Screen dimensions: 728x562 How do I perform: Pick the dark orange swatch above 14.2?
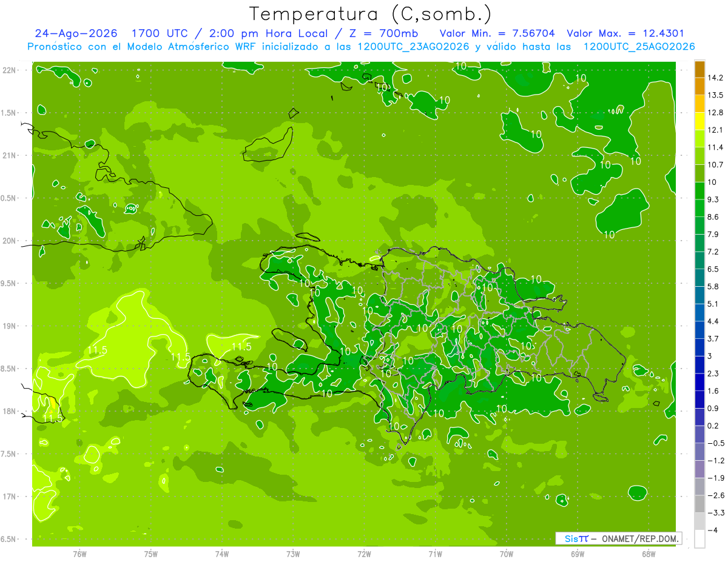click(699, 69)
